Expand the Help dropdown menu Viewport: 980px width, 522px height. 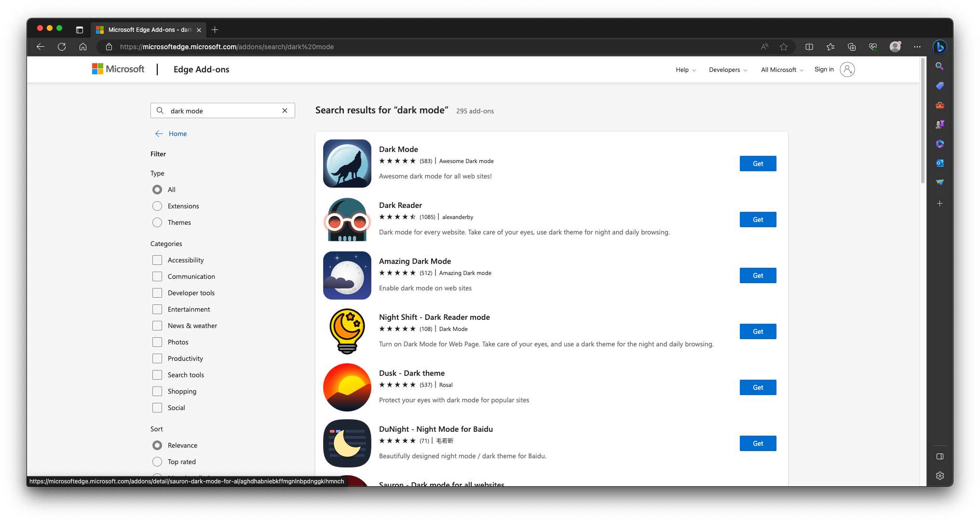click(686, 69)
